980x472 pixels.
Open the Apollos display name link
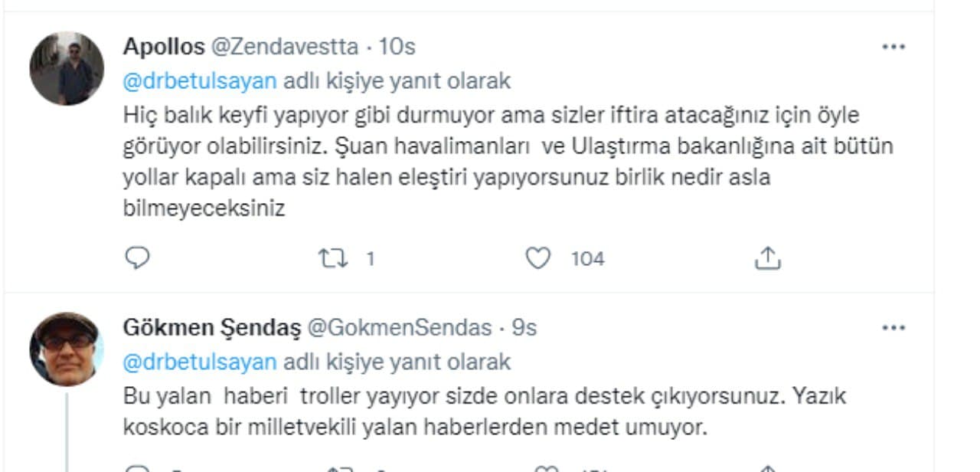(164, 47)
